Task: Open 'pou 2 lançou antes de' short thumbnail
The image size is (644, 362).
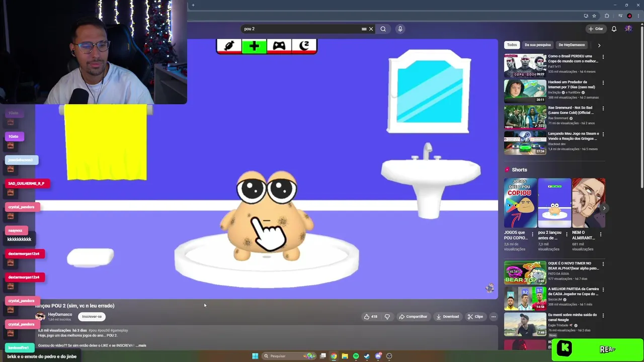Action: (x=554, y=203)
